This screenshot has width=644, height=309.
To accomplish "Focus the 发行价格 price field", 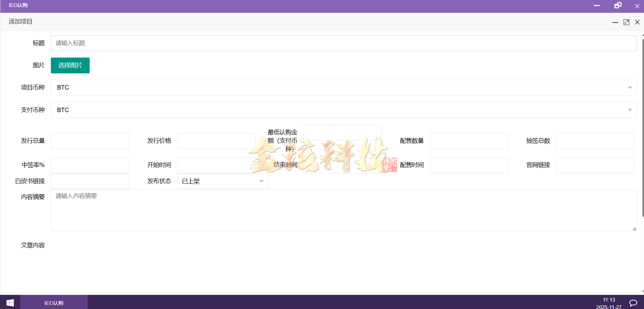I will coord(216,141).
